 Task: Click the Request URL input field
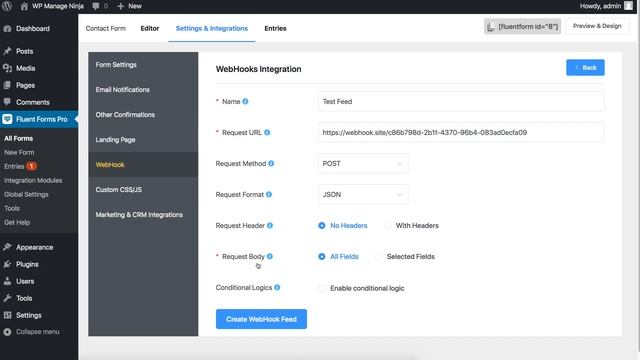[x=461, y=132]
